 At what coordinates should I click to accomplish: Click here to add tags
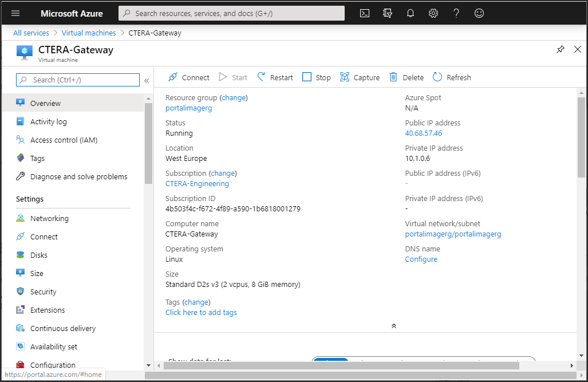coord(202,313)
